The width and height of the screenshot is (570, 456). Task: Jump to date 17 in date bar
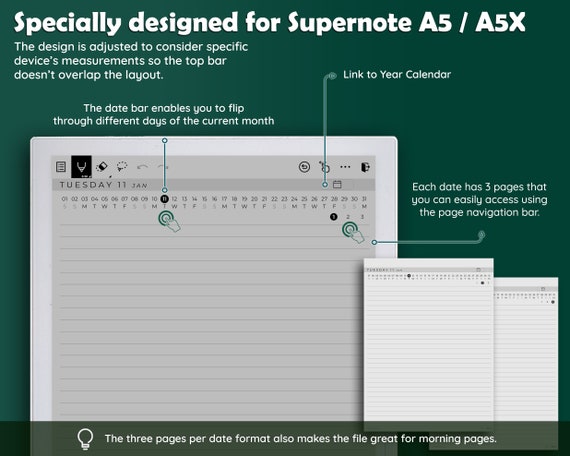click(225, 199)
